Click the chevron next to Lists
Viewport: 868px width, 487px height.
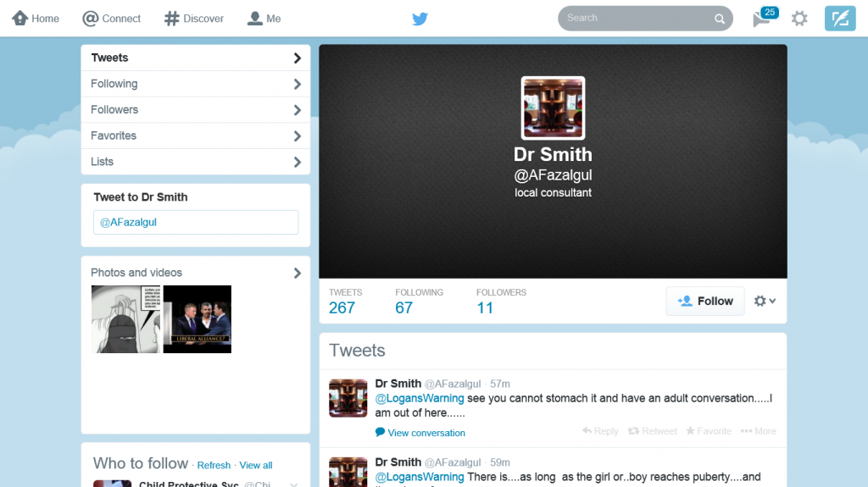pos(298,162)
